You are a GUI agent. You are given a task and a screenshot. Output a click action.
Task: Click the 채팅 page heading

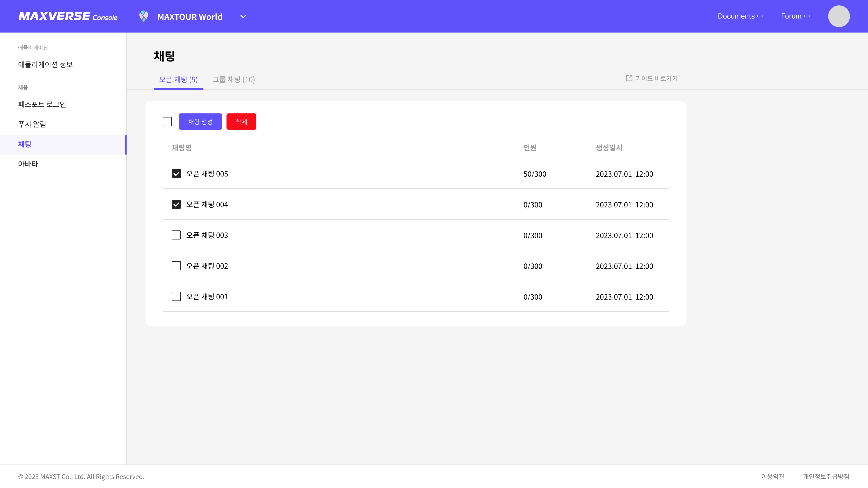point(164,56)
